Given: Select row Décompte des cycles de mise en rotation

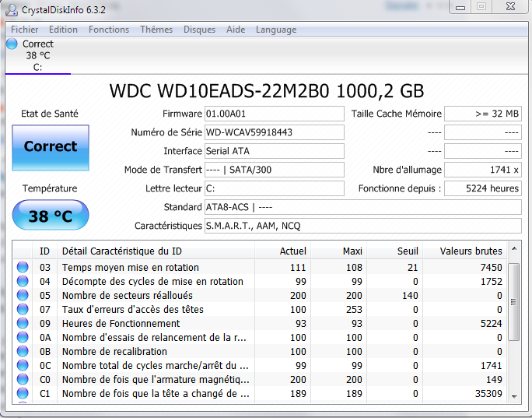Looking at the screenshot, I should click(260, 281).
